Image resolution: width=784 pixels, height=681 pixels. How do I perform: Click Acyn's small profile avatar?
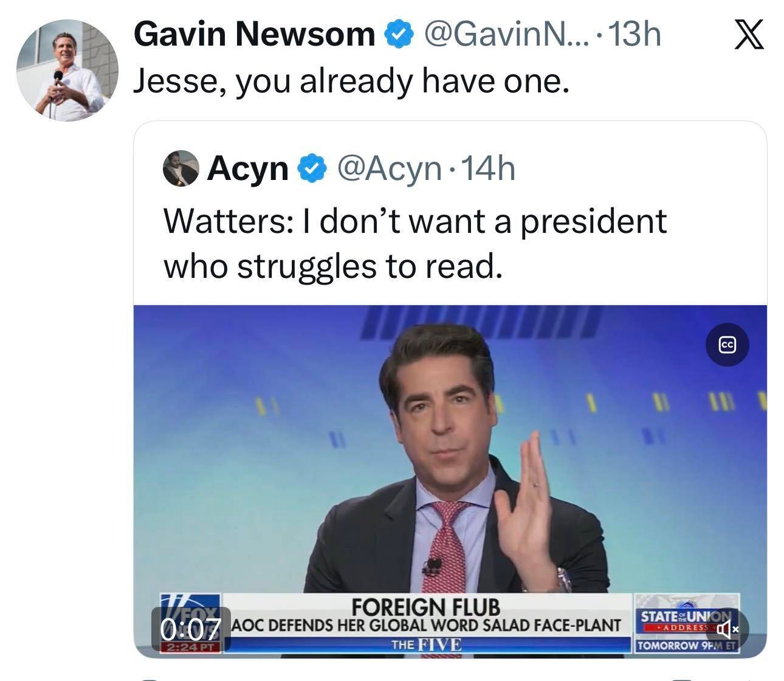pyautogui.click(x=181, y=168)
